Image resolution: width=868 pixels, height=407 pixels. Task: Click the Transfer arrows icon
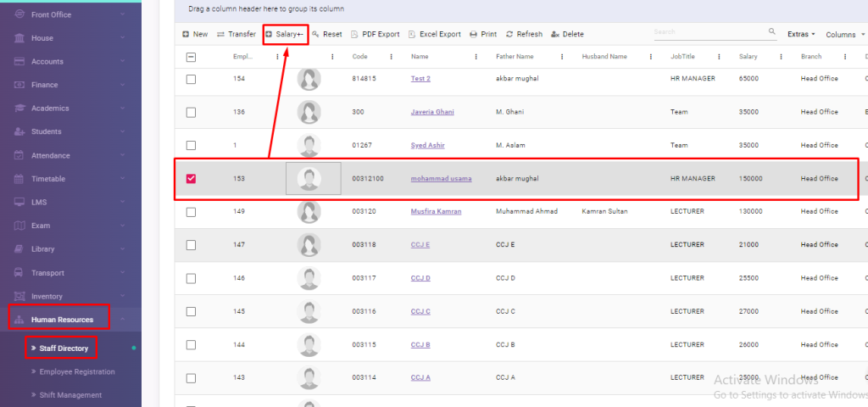pos(221,35)
